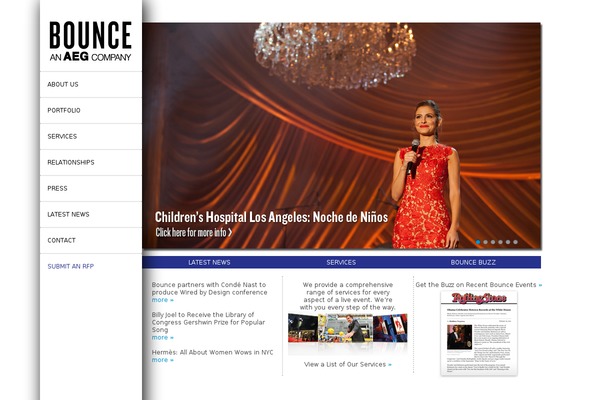600x400 pixels.
Task: Click 'Click here for more info' banner link
Action: 194,232
